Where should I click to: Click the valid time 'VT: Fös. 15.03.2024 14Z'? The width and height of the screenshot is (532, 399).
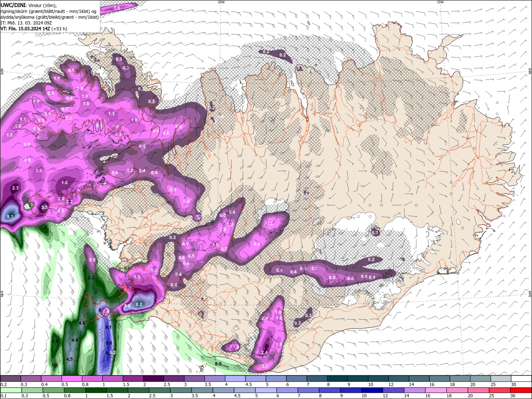(26, 28)
